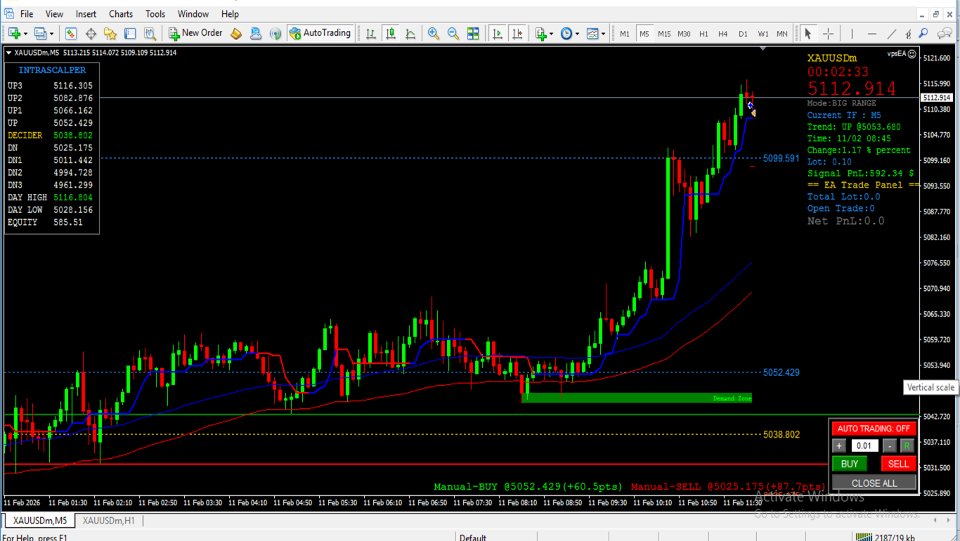Image resolution: width=960 pixels, height=541 pixels.
Task: Select the arrow cursor tool
Action: click(x=808, y=33)
